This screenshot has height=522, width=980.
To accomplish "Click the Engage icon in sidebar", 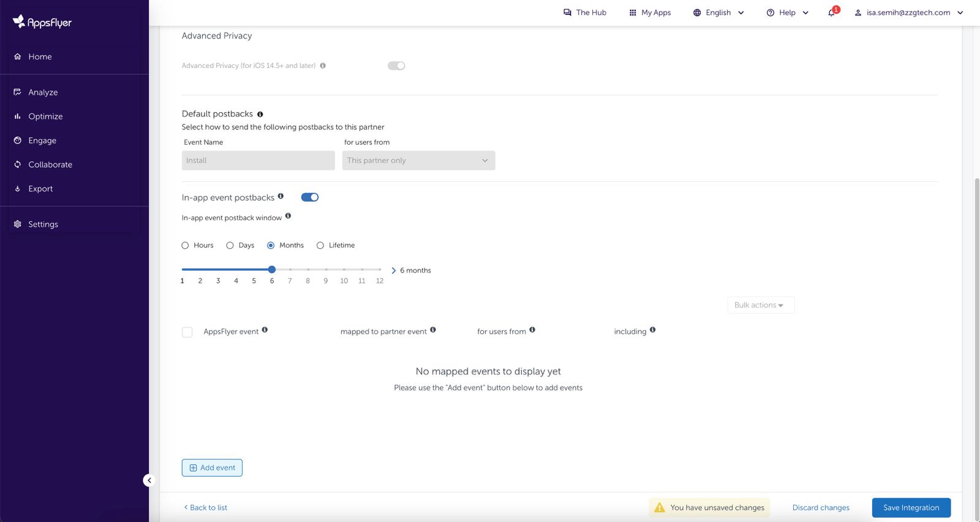I will tap(18, 140).
